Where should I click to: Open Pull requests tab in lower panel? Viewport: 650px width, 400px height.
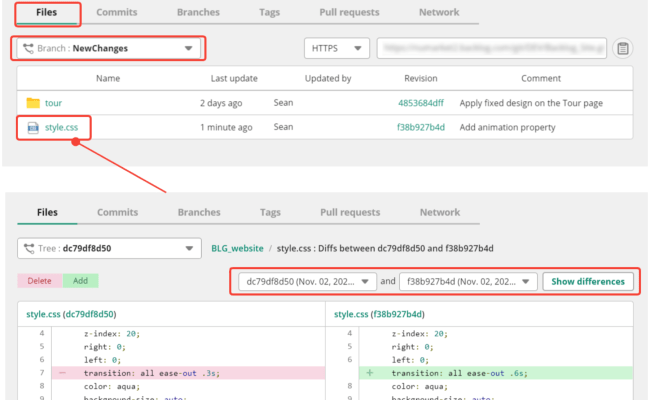pyautogui.click(x=350, y=212)
